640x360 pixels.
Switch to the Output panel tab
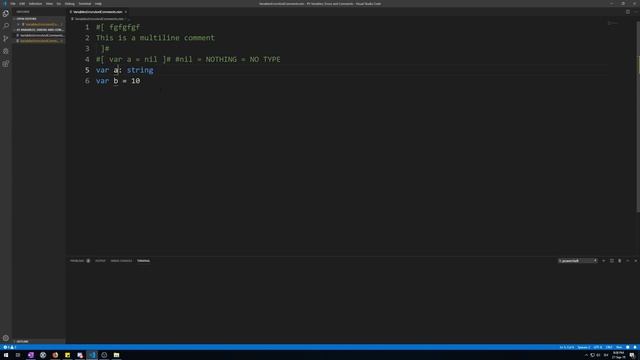(x=100, y=260)
